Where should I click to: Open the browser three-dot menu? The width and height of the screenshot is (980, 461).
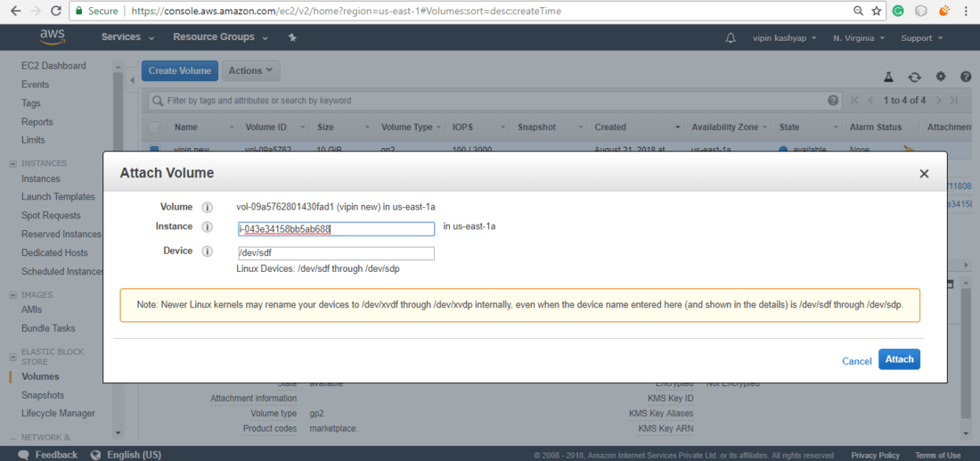coord(967,11)
